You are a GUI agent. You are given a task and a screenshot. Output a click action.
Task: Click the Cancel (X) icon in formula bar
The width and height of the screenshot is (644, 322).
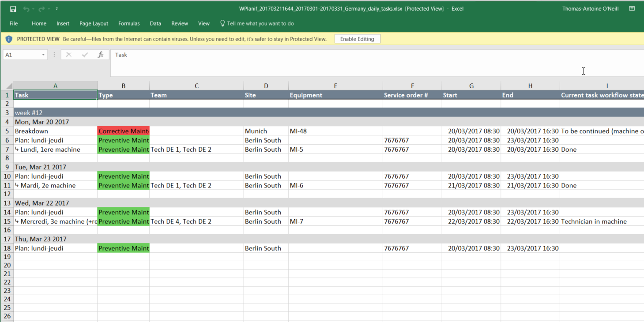coord(69,54)
